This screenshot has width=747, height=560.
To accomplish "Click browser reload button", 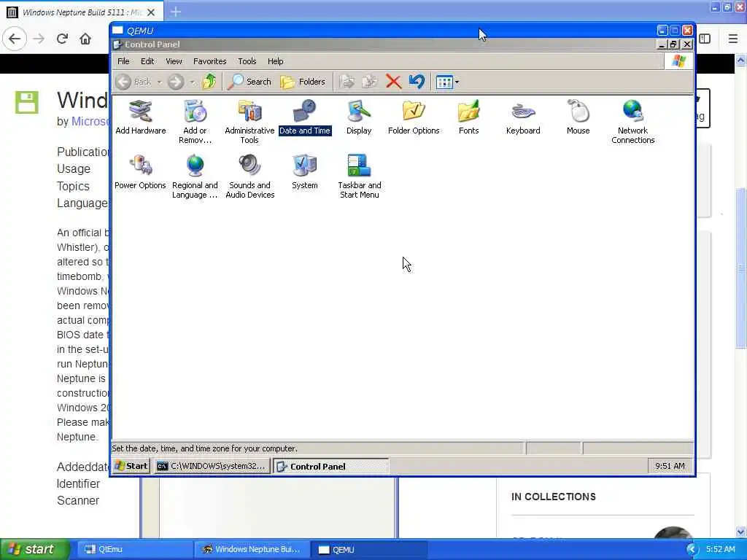I will click(x=62, y=39).
